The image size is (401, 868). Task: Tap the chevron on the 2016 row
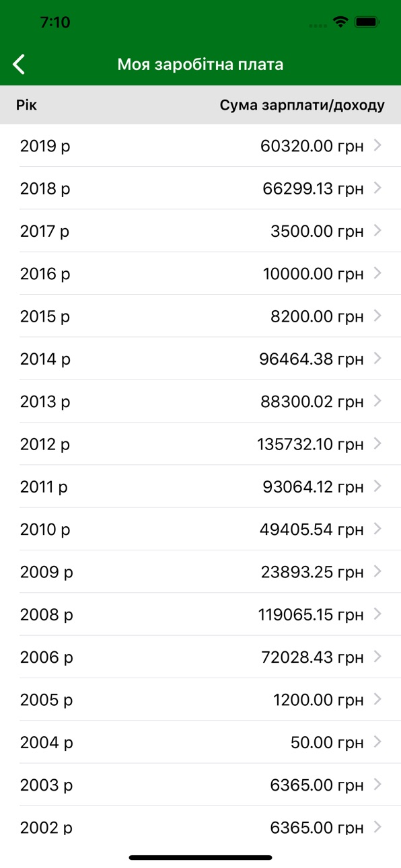click(377, 273)
